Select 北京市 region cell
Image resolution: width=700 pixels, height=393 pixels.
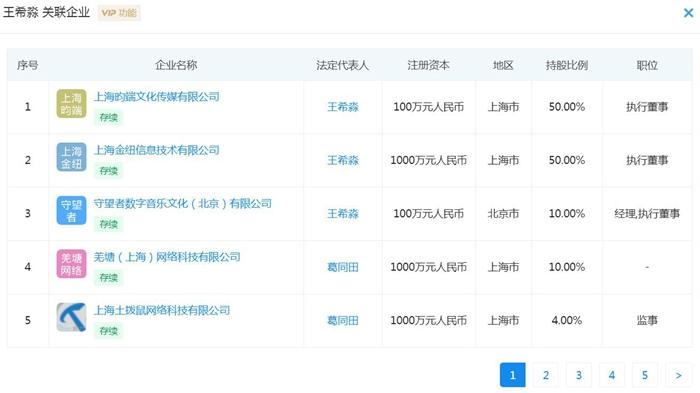point(503,213)
